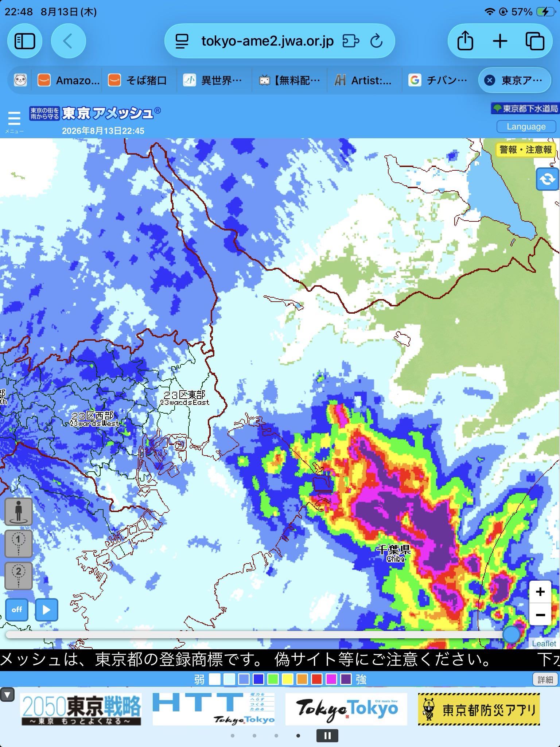The image size is (560, 747).
Task: Open the 2050東京戦略 banner
Action: pyautogui.click(x=81, y=710)
